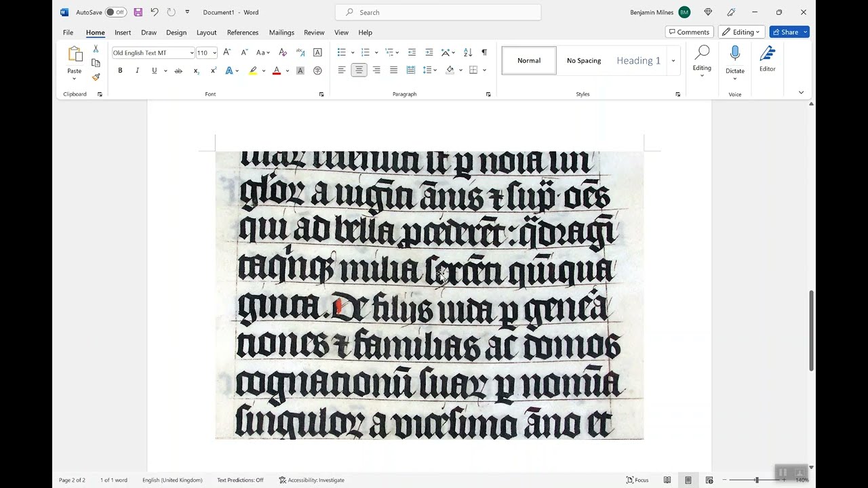868x488 pixels.
Task: Click the Copy icon in Clipboard group
Action: point(96,63)
